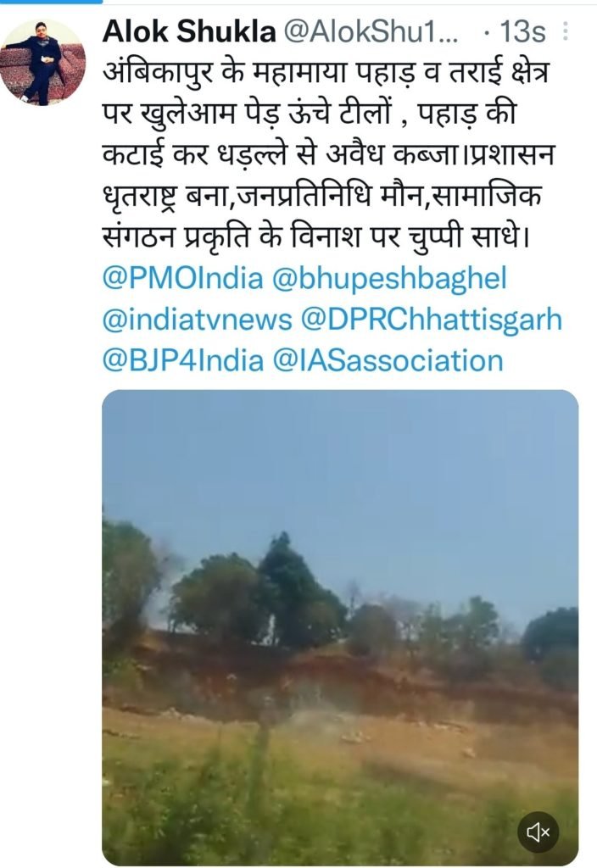
Task: Open the @PMOIndia mention
Action: tap(183, 278)
